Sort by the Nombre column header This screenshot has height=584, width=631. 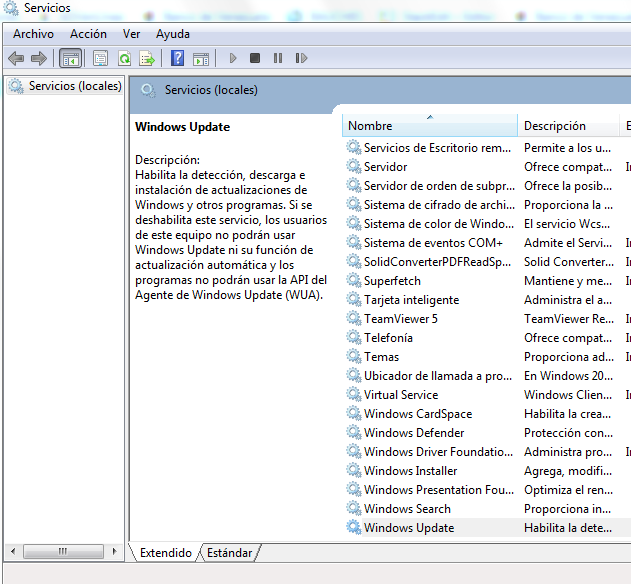(x=430, y=126)
